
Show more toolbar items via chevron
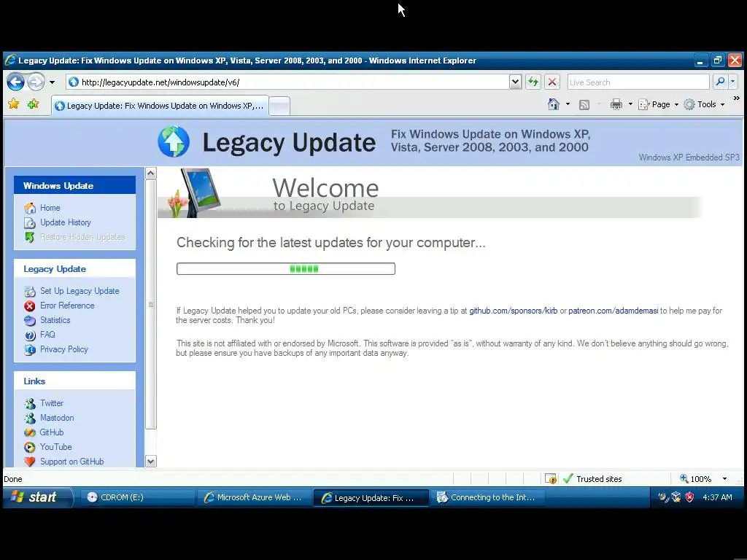(x=737, y=98)
